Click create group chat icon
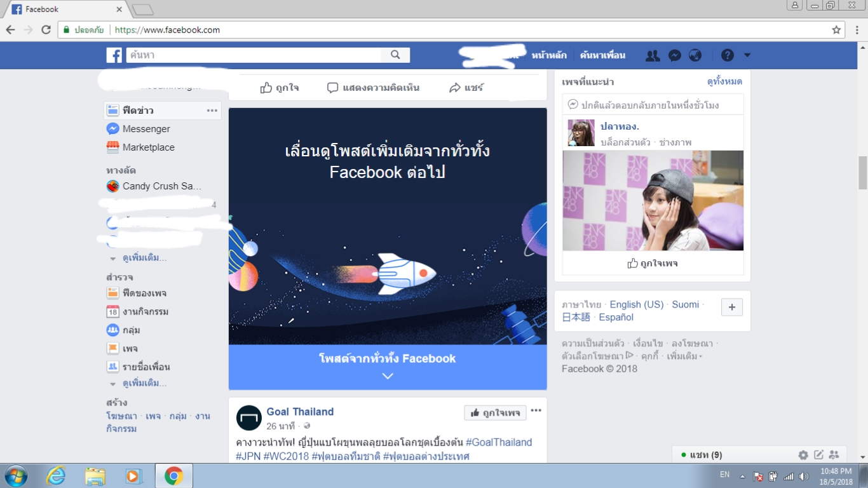Image resolution: width=868 pixels, height=488 pixels. point(834,455)
